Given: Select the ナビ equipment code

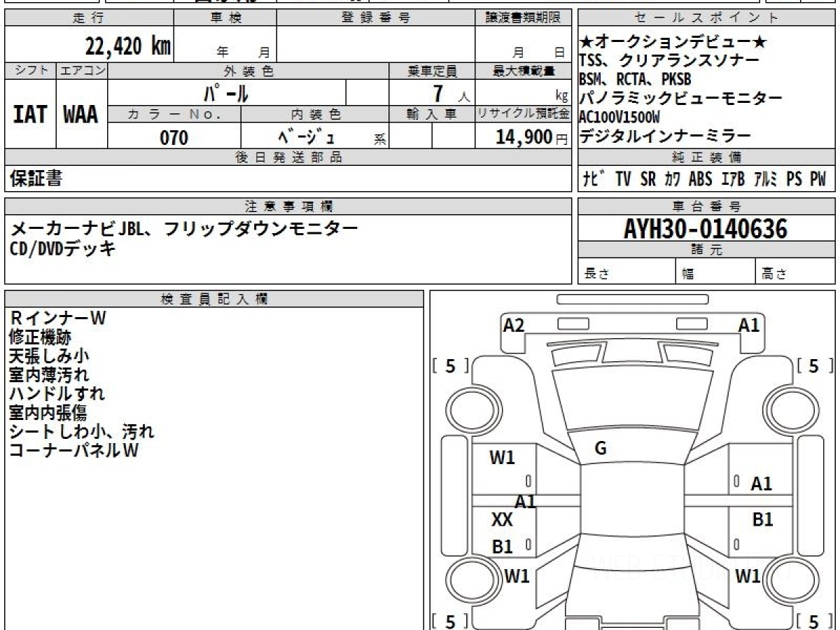Looking at the screenshot, I should pos(595,180).
